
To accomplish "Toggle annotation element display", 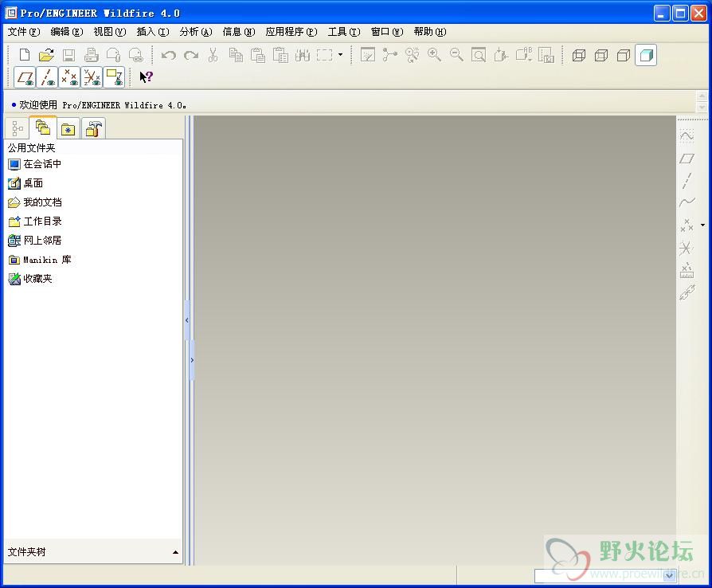I will [114, 77].
